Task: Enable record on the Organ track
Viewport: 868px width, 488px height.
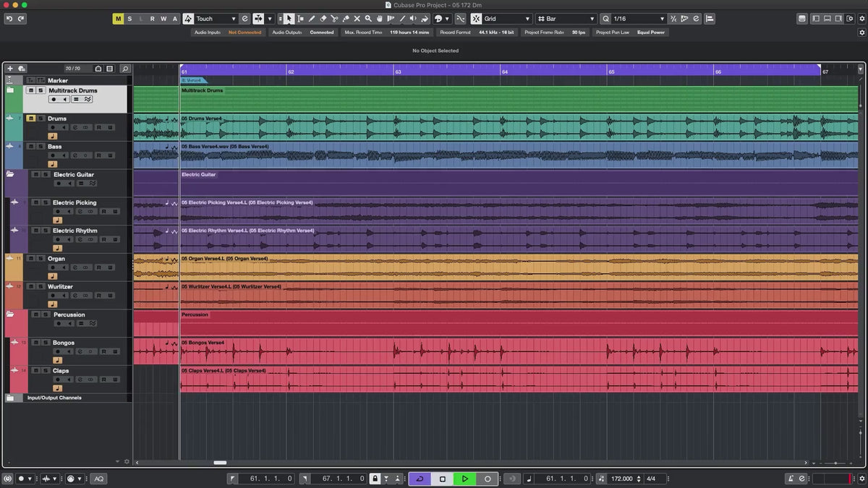Action: tap(54, 268)
